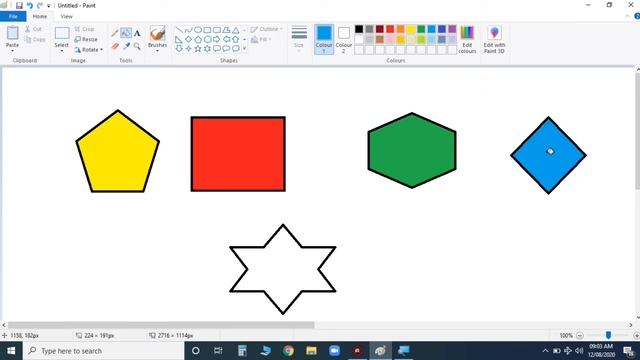Screen dimensions: 640x360
Task: Pick the purple colour swatch
Action: pos(452,29)
